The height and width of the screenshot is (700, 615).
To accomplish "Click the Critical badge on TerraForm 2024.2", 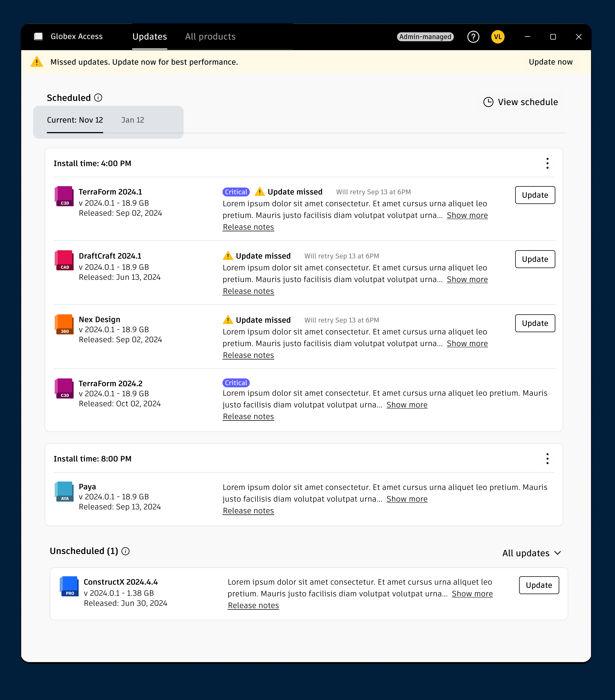I will (236, 383).
